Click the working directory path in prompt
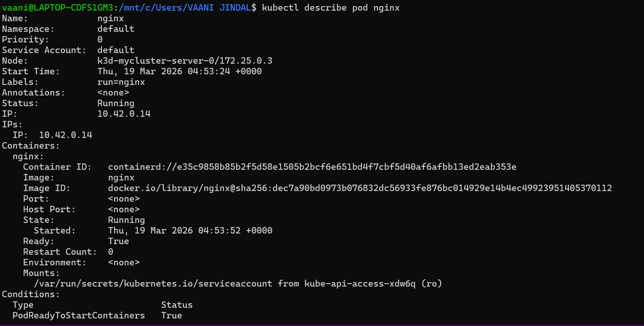 [188, 8]
